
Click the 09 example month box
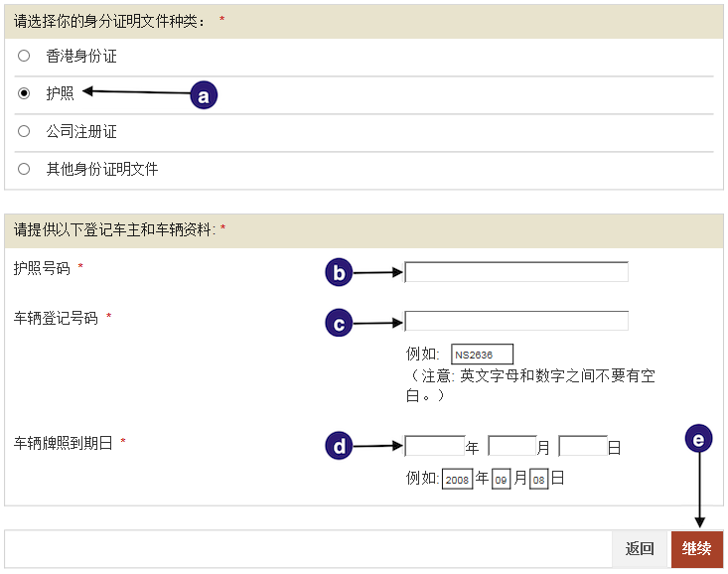click(x=502, y=479)
